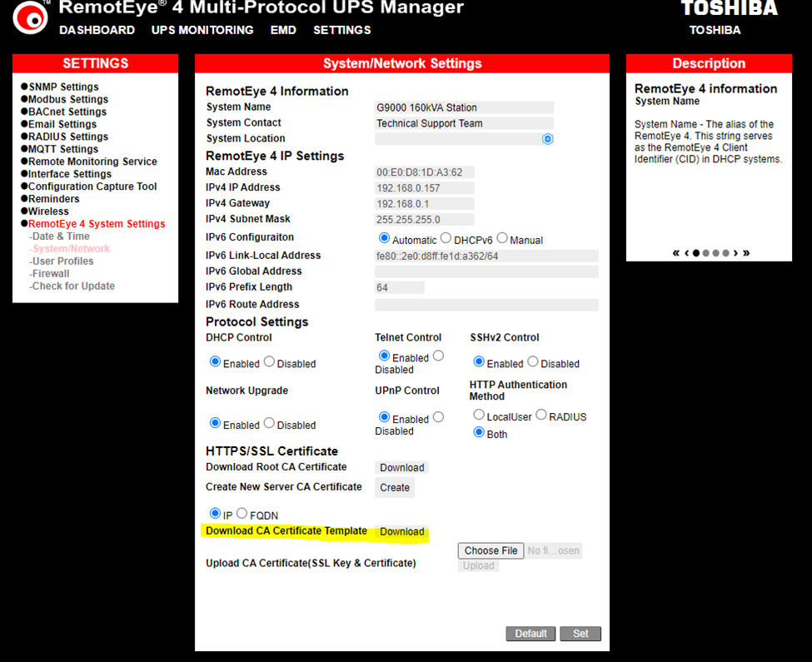812x662 pixels.
Task: Open the SNMP Settings section
Action: point(63,87)
